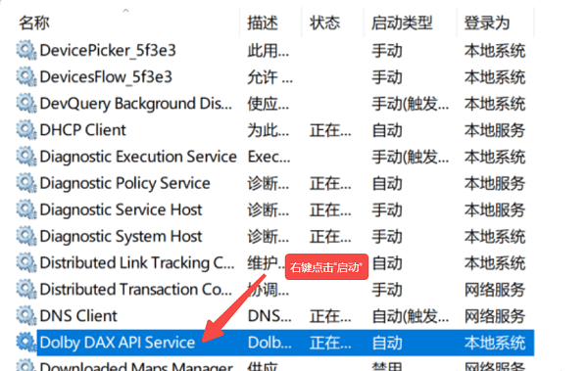The width and height of the screenshot is (588, 371).
Task: Sort by the 登录为 column header
Action: [x=487, y=23]
